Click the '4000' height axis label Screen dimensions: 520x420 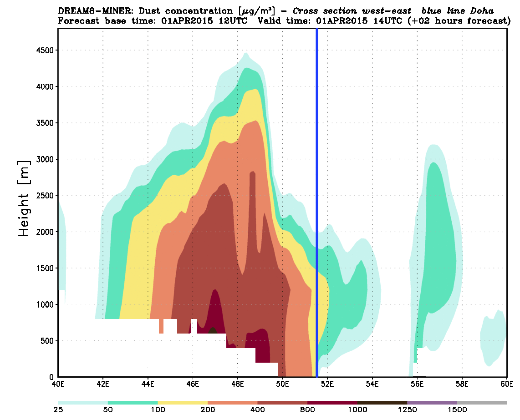coord(45,86)
